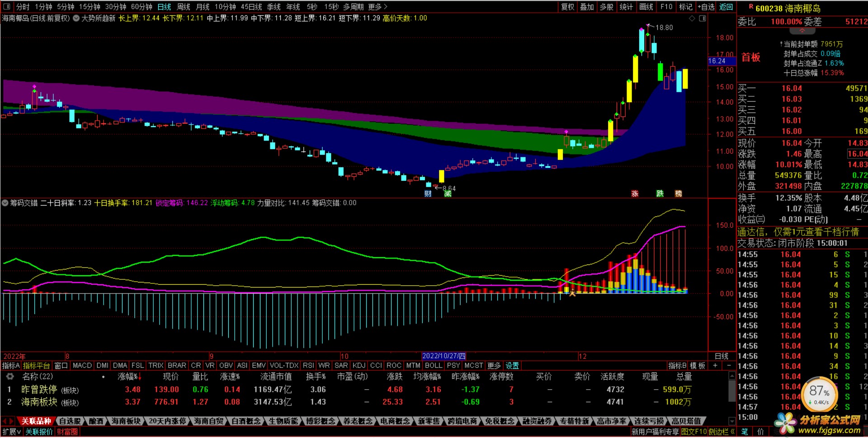Select the 日线 daily timeframe

(x=164, y=7)
